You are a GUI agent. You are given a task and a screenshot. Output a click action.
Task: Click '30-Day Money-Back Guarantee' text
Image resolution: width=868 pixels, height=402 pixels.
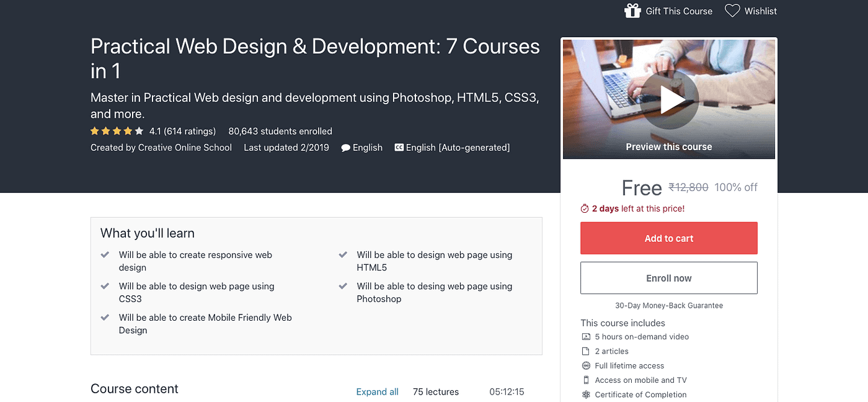[669, 306]
